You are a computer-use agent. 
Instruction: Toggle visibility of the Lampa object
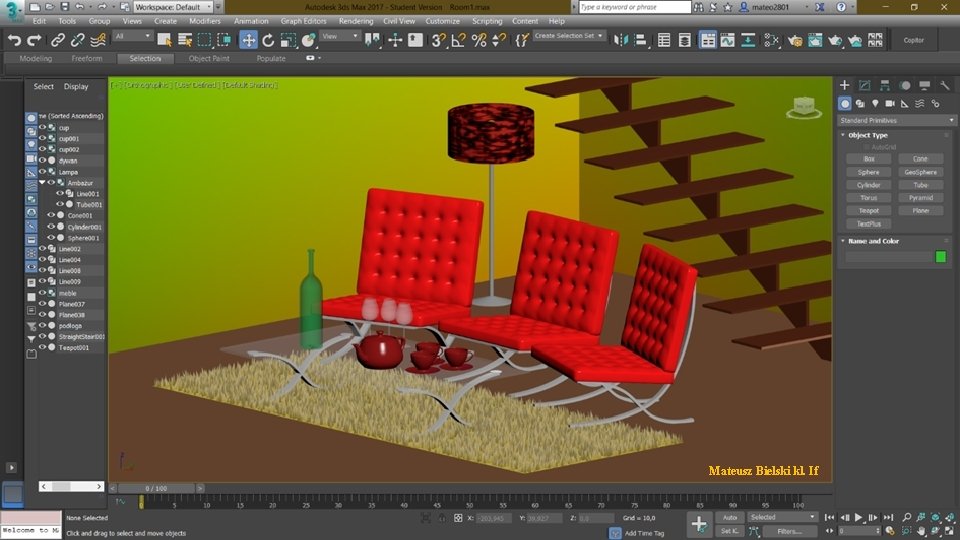42,171
